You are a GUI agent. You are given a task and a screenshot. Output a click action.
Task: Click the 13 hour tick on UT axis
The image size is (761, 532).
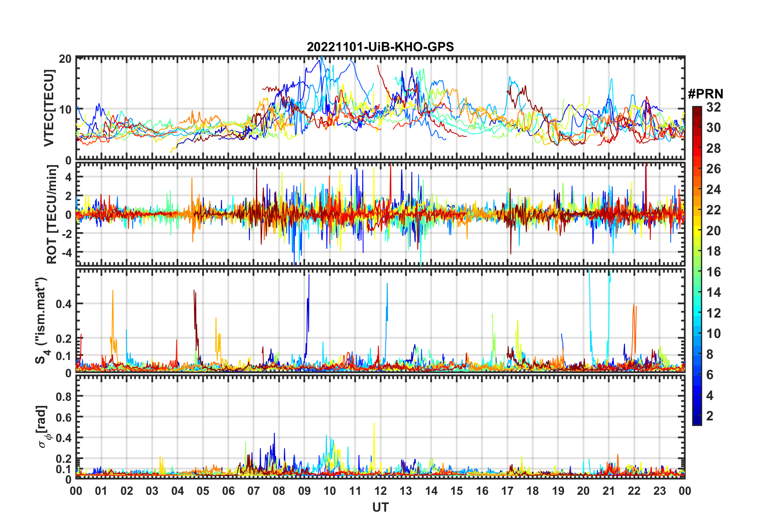[406, 491]
